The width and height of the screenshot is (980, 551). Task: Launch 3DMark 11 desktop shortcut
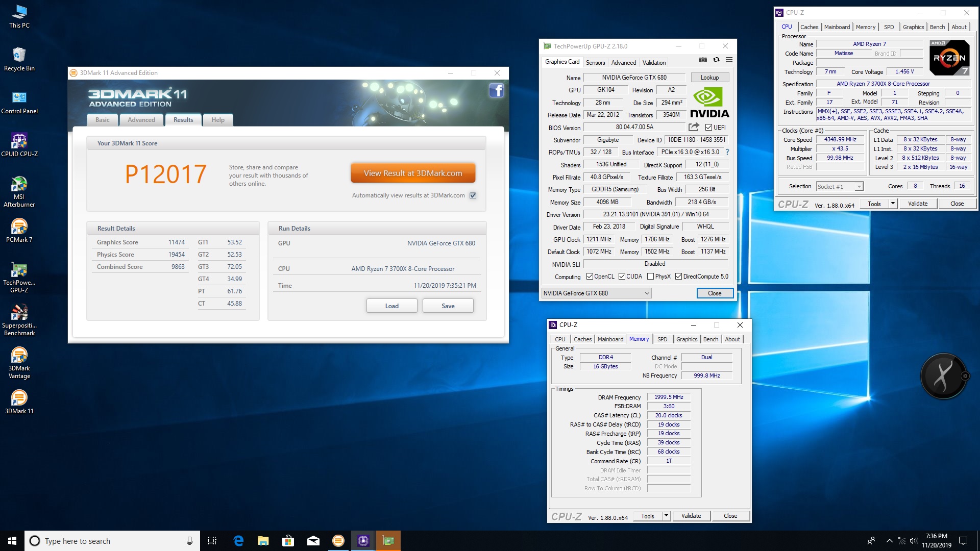click(19, 402)
